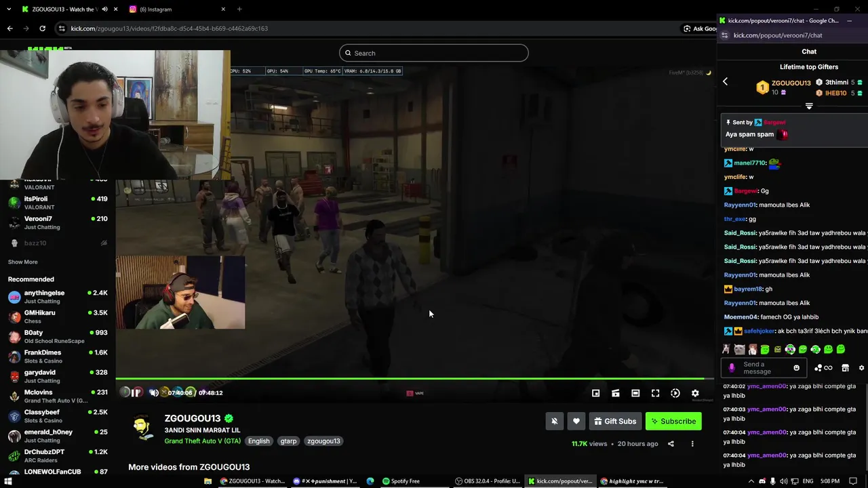The width and height of the screenshot is (868, 488).
Task: Open Grand Theft Auto V category link
Action: (202, 441)
